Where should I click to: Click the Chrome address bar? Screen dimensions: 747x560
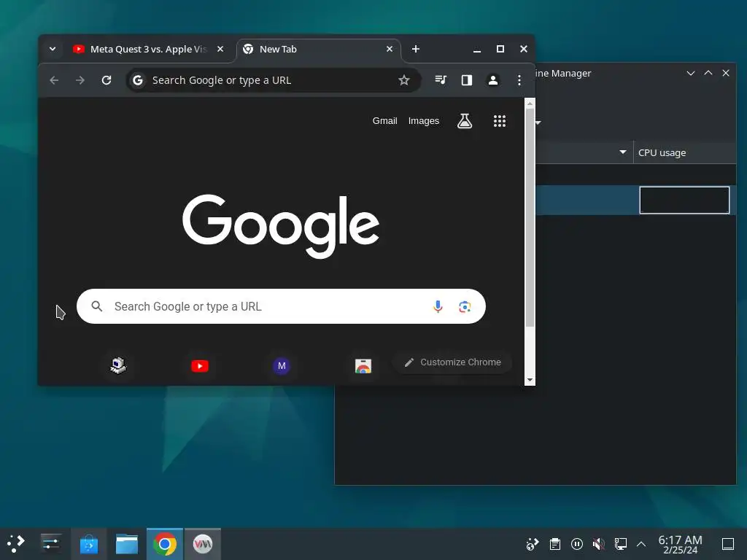pyautogui.click(x=274, y=80)
